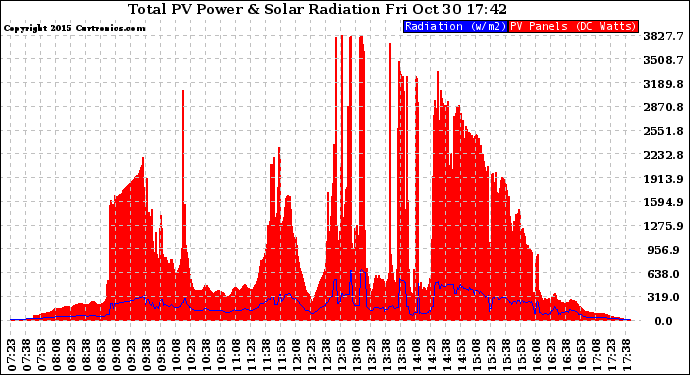Click the y-axis value 1275.9
Image resolution: width=690 pixels, height=375 pixels.
(664, 226)
